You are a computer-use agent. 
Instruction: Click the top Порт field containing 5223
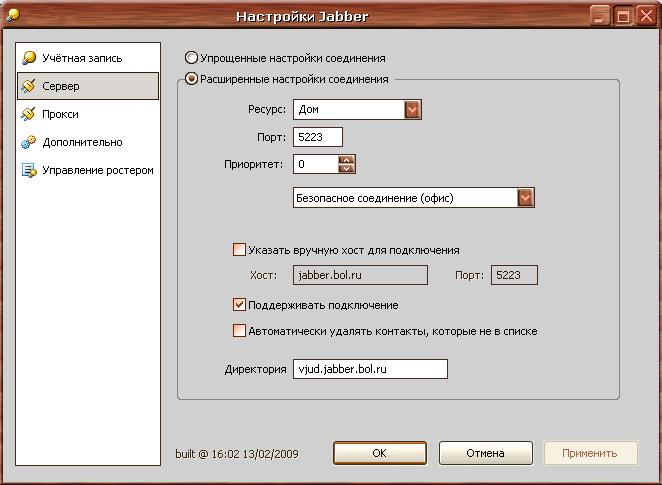[x=318, y=137]
